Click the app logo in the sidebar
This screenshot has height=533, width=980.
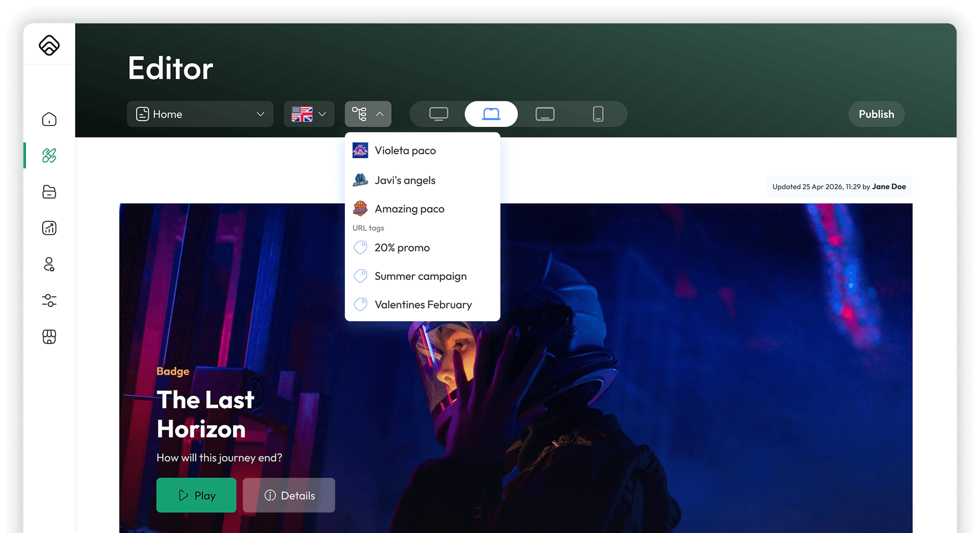pyautogui.click(x=49, y=45)
